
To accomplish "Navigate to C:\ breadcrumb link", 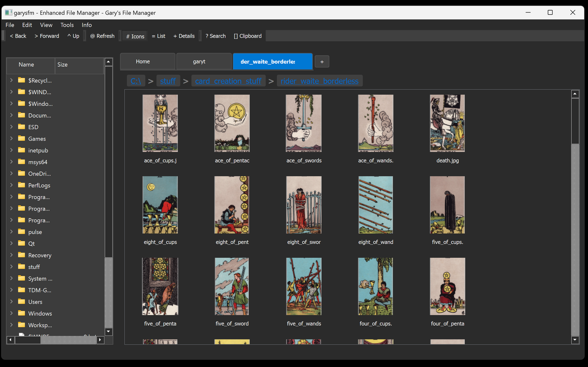I will pyautogui.click(x=136, y=81).
